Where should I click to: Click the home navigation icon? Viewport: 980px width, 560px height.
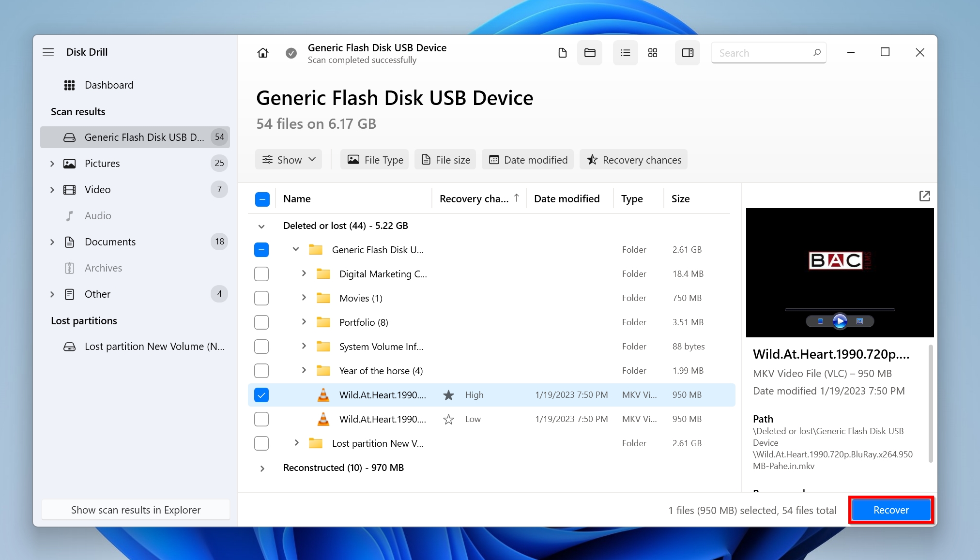(x=262, y=53)
